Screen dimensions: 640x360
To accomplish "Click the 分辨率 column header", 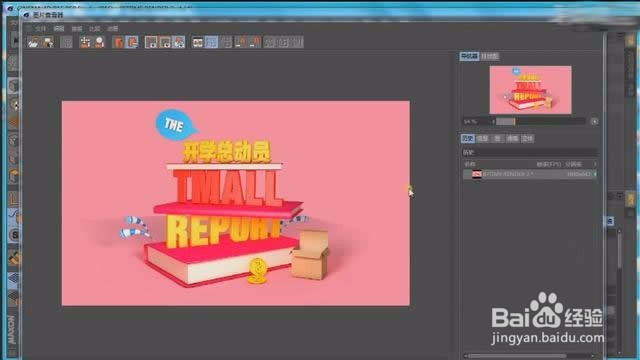I will pyautogui.click(x=573, y=164).
